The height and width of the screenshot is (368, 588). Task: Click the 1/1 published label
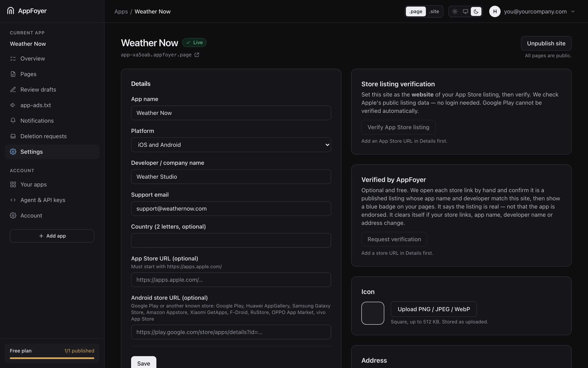pos(79,351)
